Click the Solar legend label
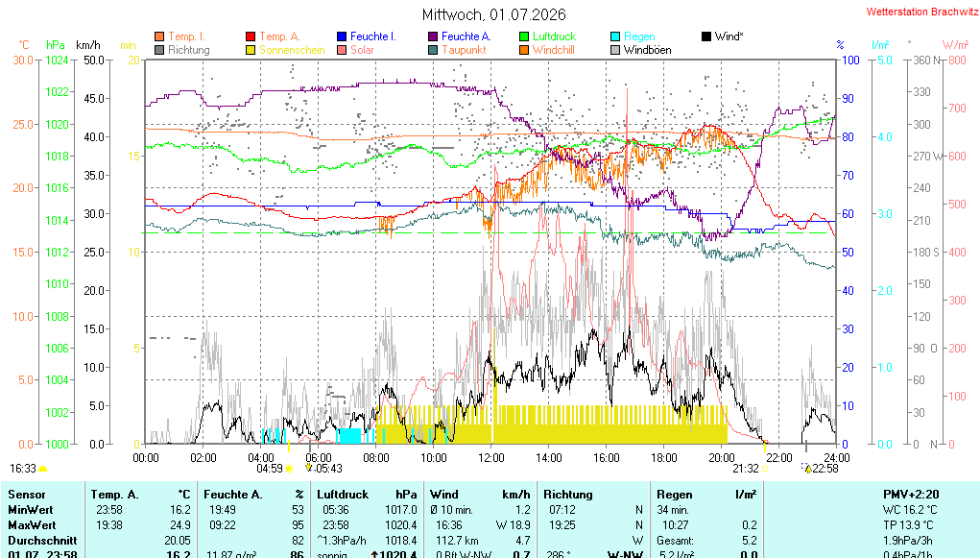The width and height of the screenshot is (980, 558). point(362,50)
